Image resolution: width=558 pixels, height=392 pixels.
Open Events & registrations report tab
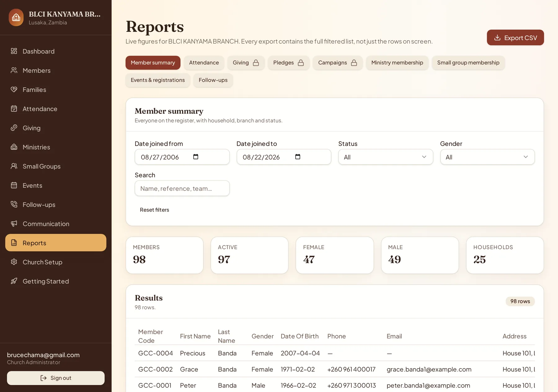[x=158, y=80]
